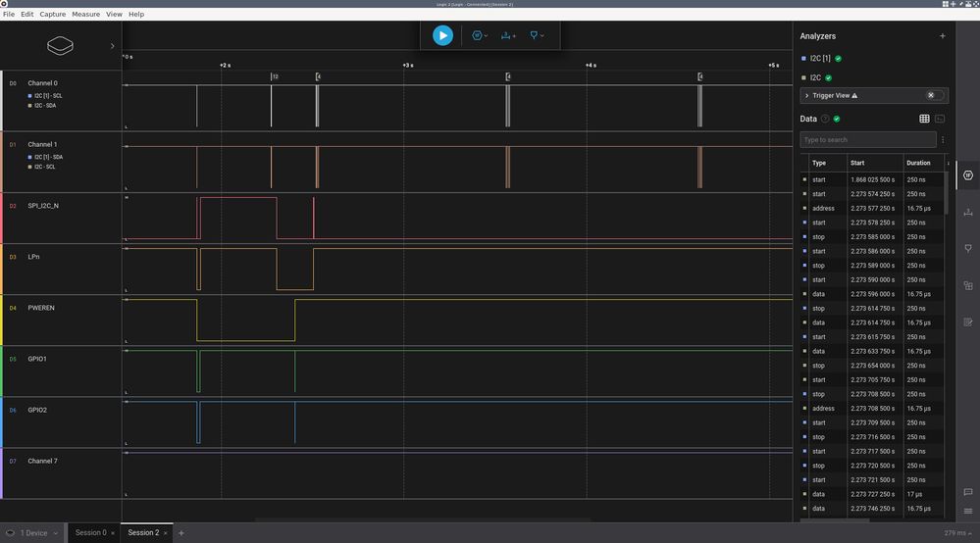Click the horizontal scrollbar below the waveforms
980x543 pixels.
pyautogui.click(x=423, y=519)
